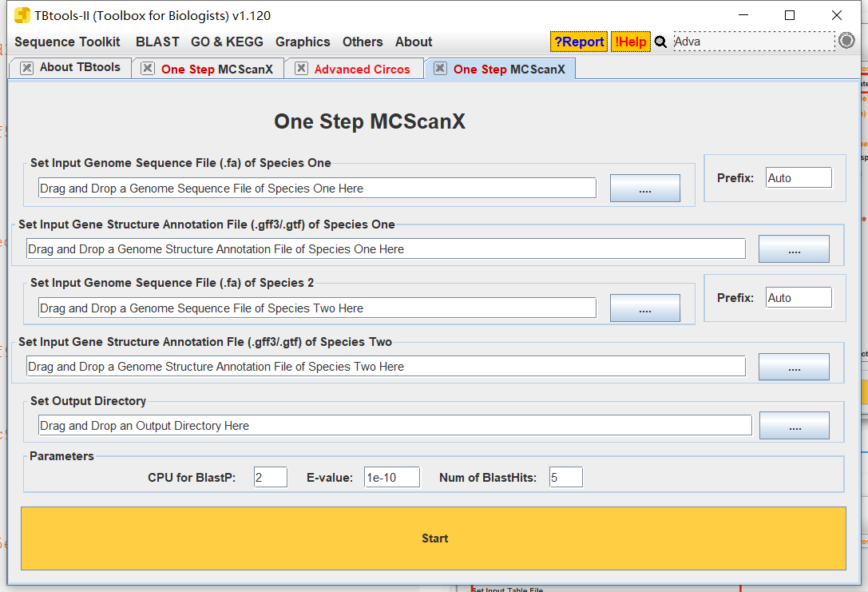Screen dimensions: 868x592
Task: Close the About TBtools tab
Action: (x=26, y=68)
